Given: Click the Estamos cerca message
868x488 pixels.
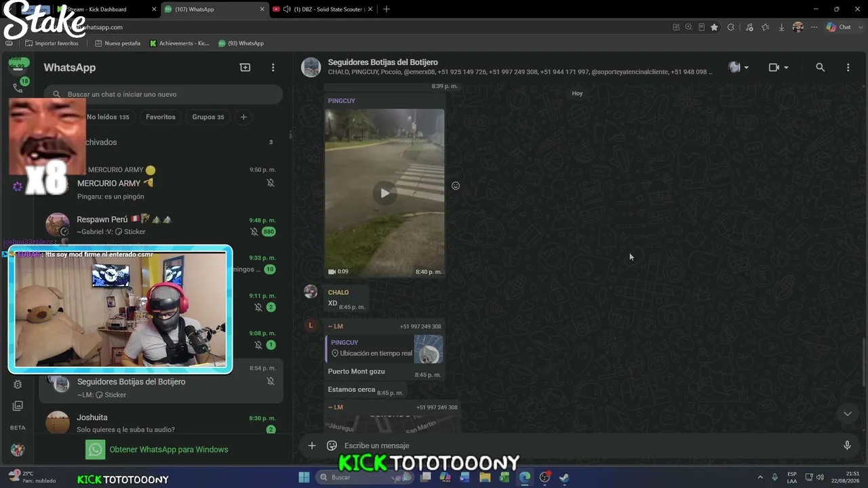Looking at the screenshot, I should pyautogui.click(x=351, y=390).
